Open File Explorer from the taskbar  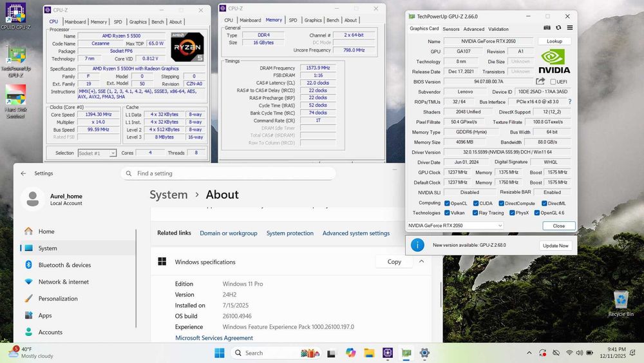(369, 353)
